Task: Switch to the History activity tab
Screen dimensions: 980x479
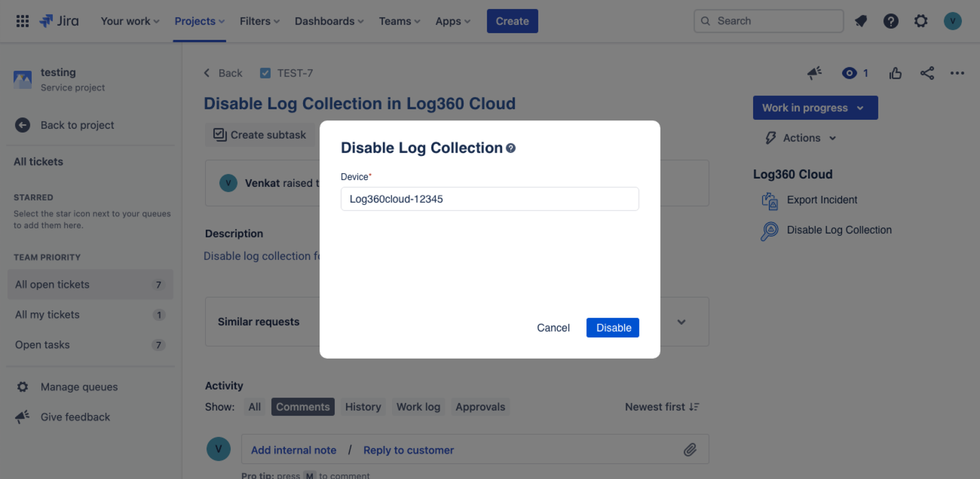Action: (363, 407)
